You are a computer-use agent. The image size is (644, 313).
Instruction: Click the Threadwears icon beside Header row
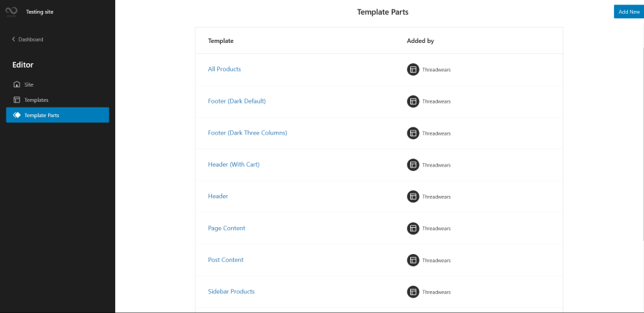(x=413, y=197)
